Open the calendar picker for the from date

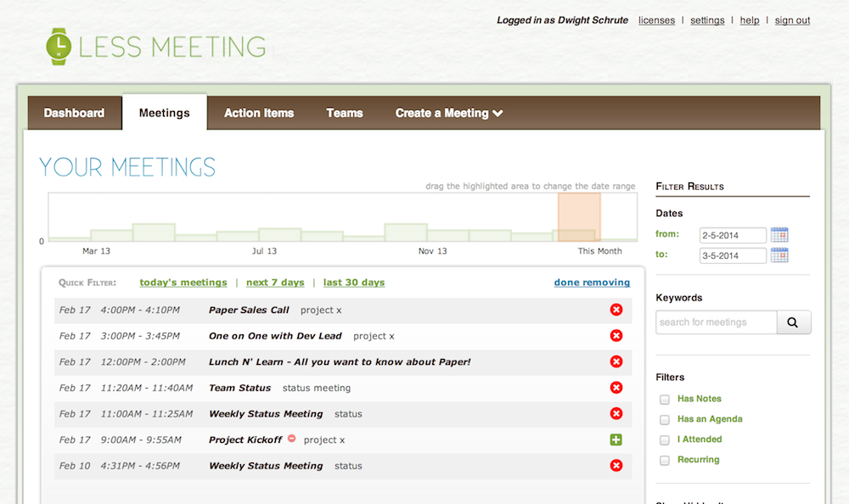779,235
